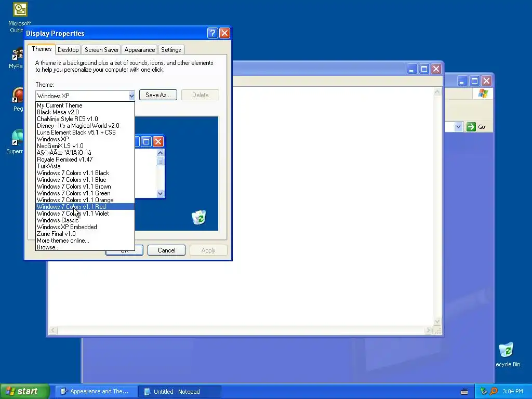Select Royale Remixed v1.47 theme
Screen dimensions: 532x399
(85, 159)
